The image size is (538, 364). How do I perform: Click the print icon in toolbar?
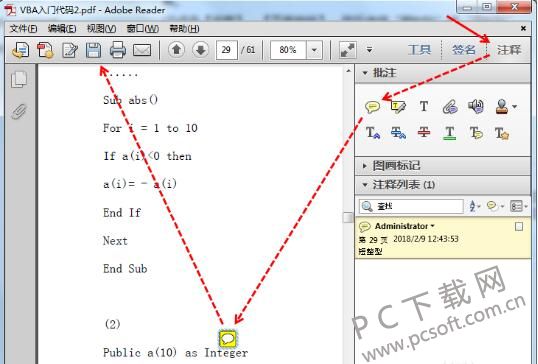(118, 50)
